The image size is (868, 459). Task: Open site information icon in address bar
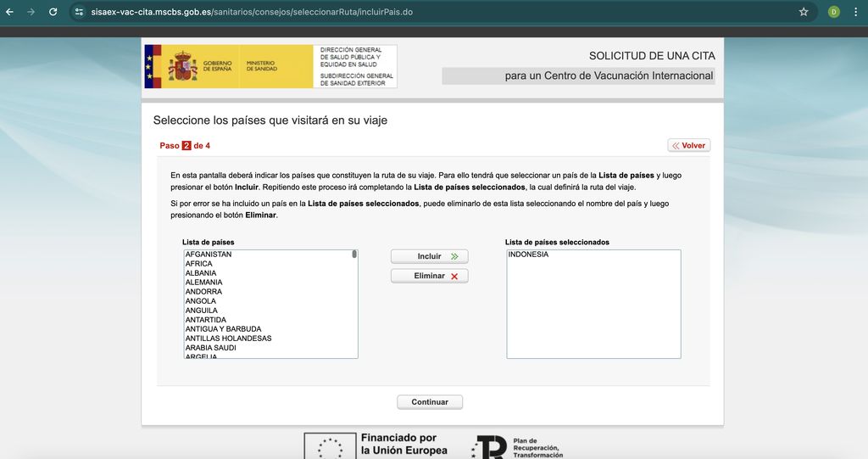click(x=79, y=12)
